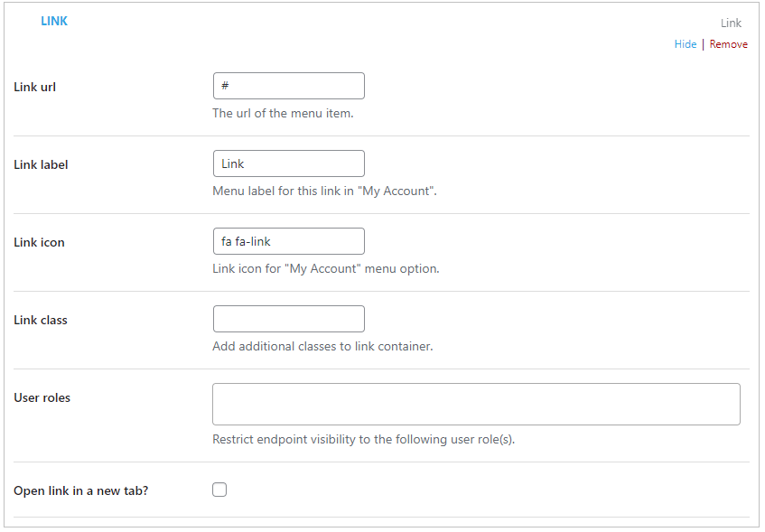This screenshot has width=765, height=532.
Task: Click the empty Link class input
Action: tap(289, 319)
